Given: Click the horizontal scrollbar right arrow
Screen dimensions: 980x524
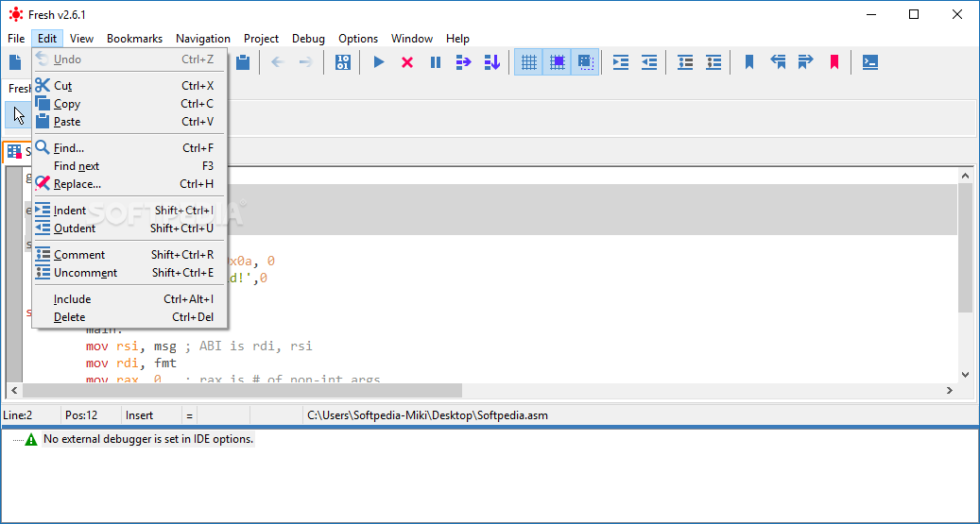Looking at the screenshot, I should 950,390.
